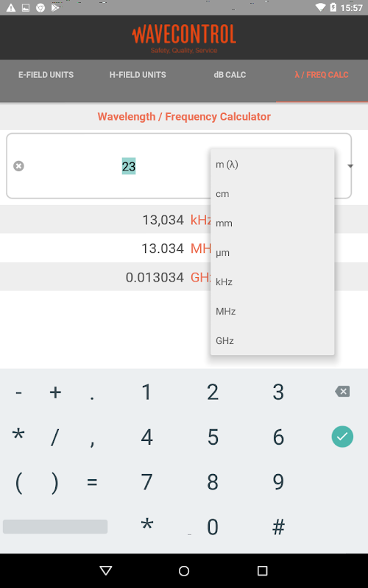Tap the keyboard backspace key icon
The image size is (368, 588).
(342, 392)
